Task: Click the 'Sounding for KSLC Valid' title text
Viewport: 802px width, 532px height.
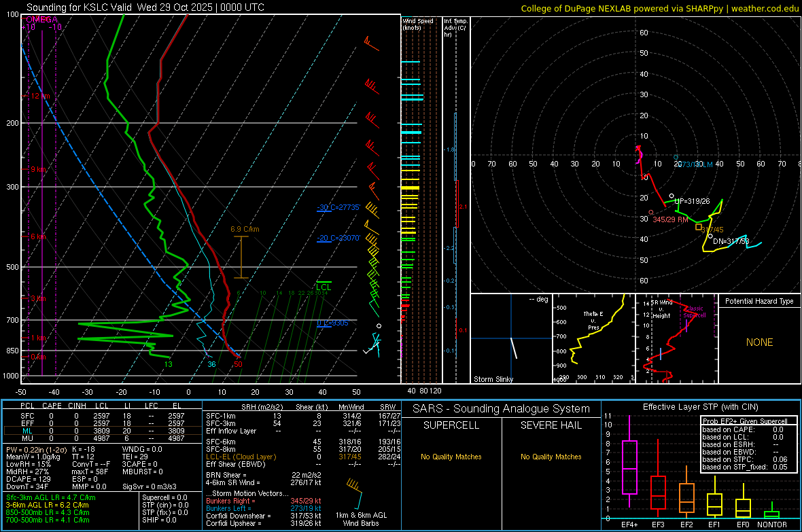Action: tap(80, 7)
